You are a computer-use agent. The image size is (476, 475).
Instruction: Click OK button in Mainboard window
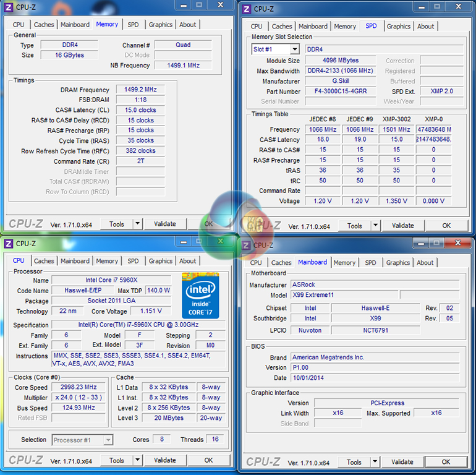[446, 462]
